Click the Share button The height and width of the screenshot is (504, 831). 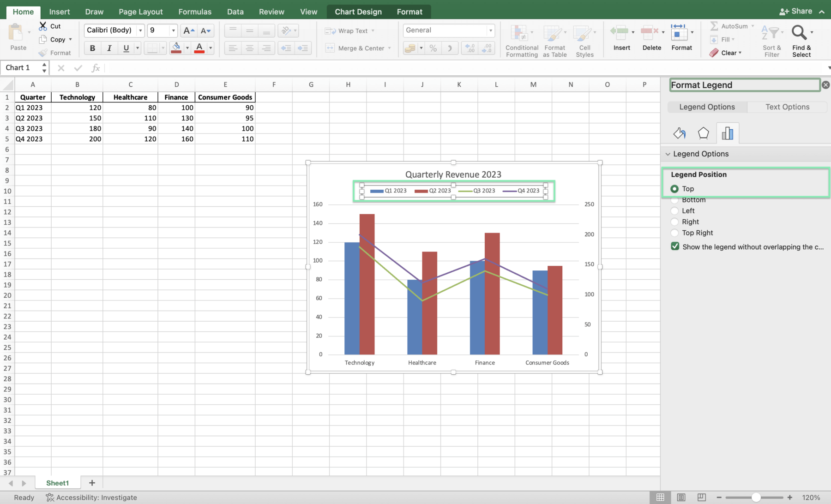(796, 11)
